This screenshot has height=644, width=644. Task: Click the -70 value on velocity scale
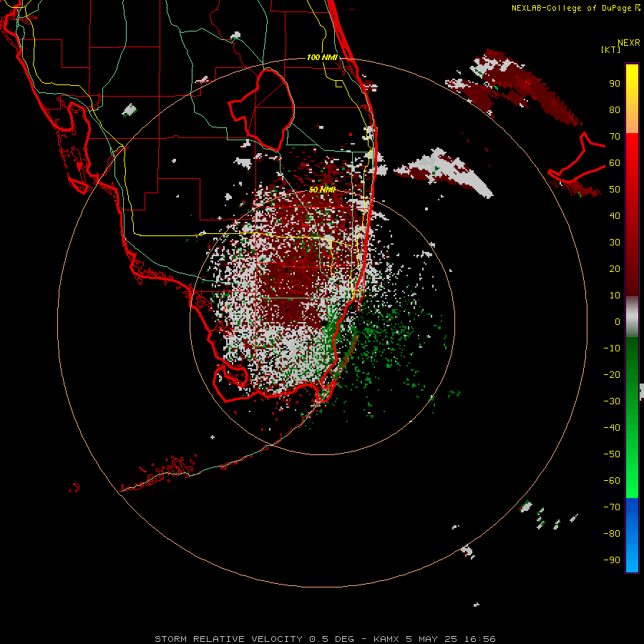tap(612, 507)
